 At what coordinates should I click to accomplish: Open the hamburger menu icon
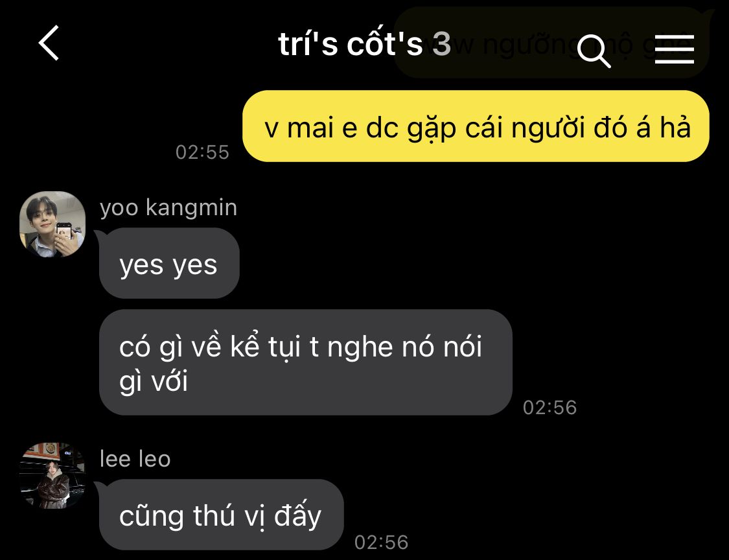[x=674, y=49]
